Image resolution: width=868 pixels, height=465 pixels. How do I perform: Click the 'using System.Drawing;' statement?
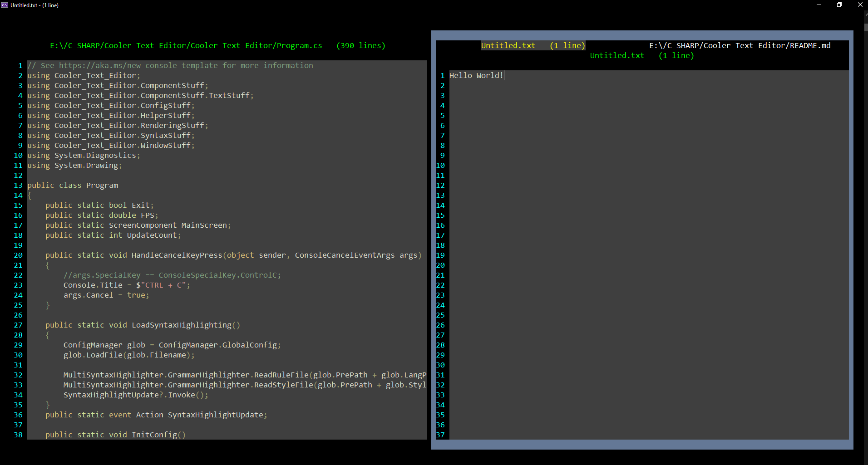pyautogui.click(x=74, y=165)
